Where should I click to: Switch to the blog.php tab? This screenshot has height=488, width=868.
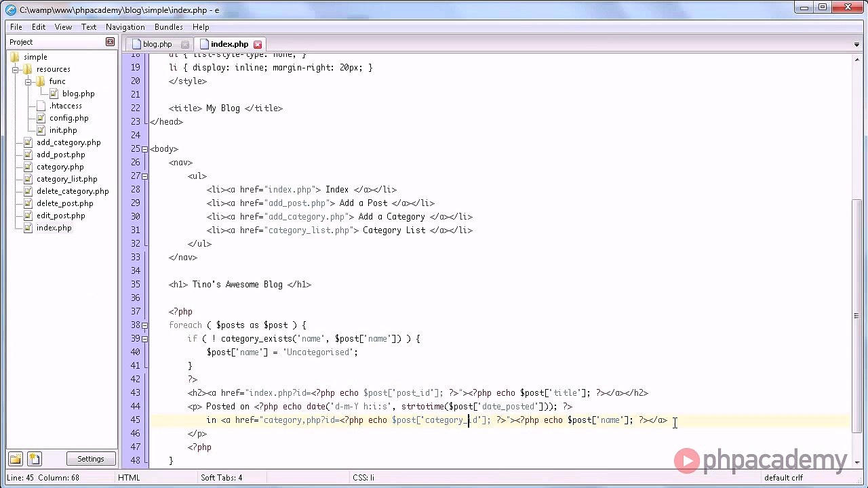click(157, 45)
